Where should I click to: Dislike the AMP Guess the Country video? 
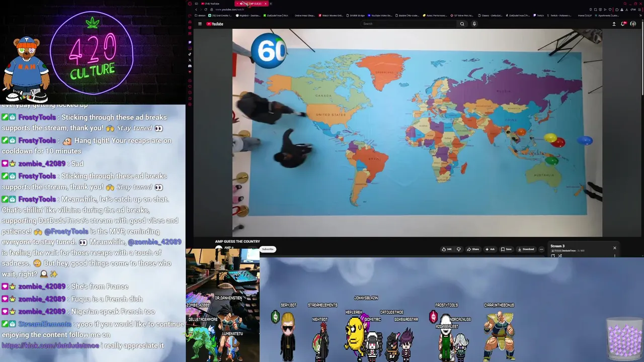pos(458,249)
